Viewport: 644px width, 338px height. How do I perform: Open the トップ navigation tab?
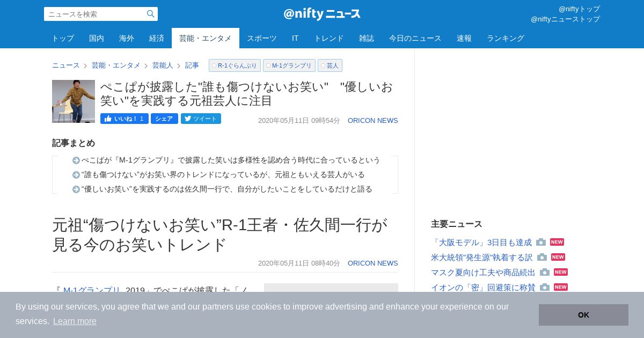coord(63,38)
